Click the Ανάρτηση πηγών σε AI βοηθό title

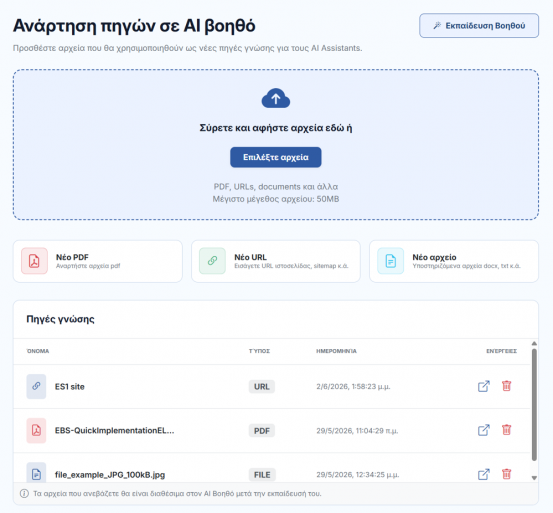coord(134,26)
